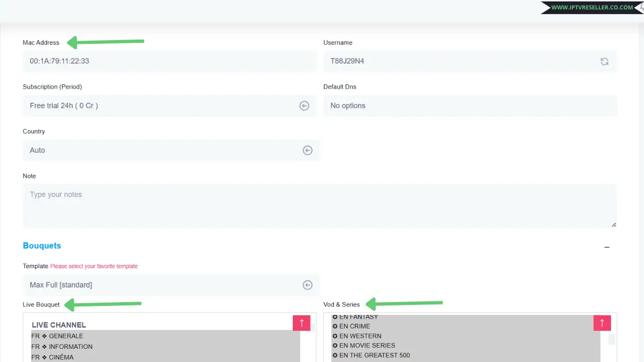Open the Subscription (Period) dropdown
This screenshot has height=362, width=644.
pyautogui.click(x=160, y=106)
